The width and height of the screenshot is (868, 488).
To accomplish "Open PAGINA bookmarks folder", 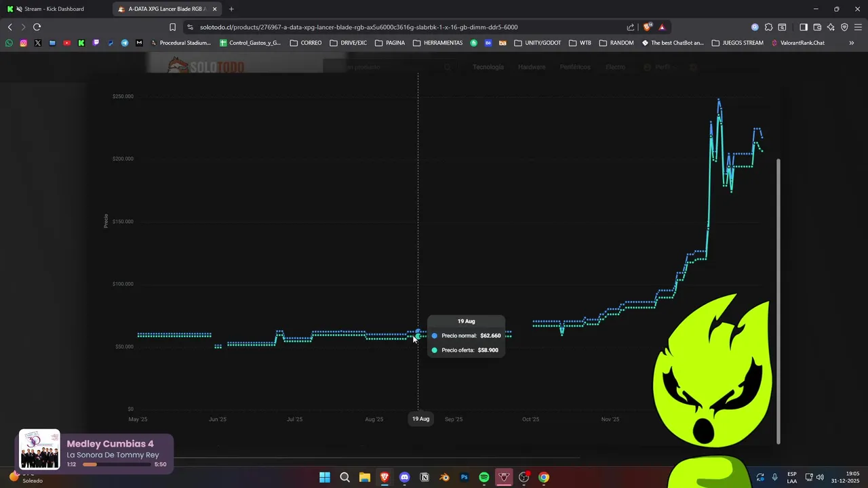I will point(390,43).
